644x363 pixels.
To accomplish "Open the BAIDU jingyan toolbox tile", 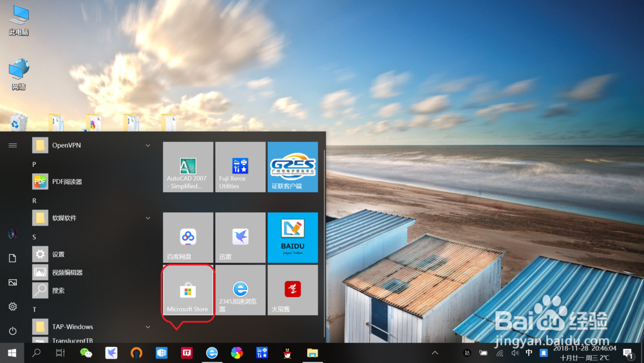I will point(292,238).
